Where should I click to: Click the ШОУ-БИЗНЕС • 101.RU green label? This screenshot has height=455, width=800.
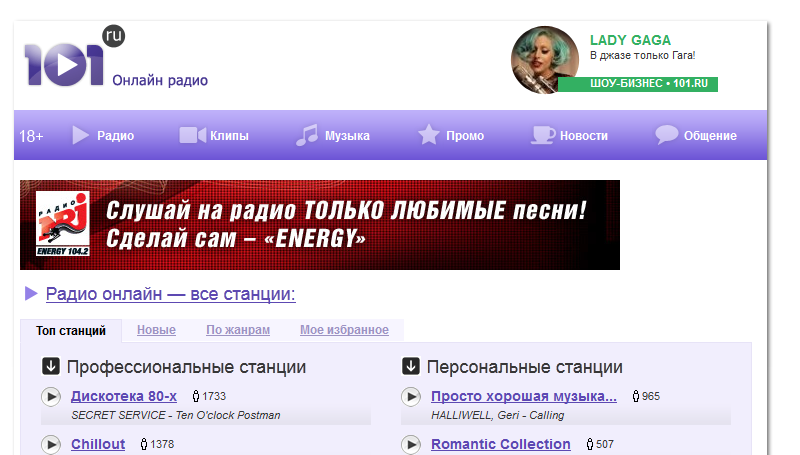[x=638, y=84]
